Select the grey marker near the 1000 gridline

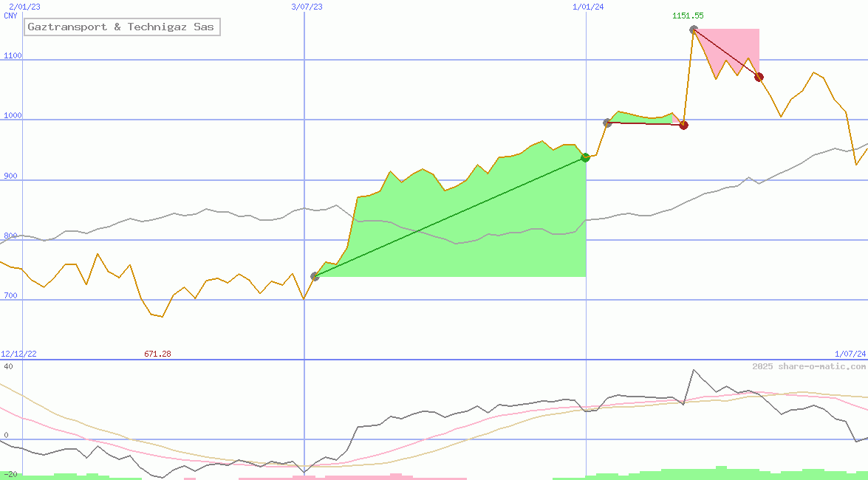[x=607, y=123]
